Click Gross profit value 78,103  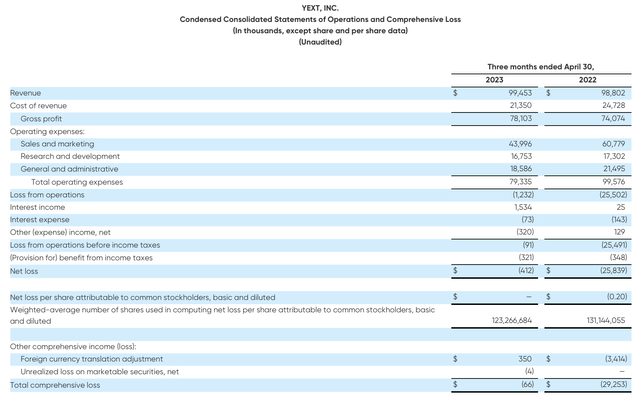pyautogui.click(x=520, y=118)
